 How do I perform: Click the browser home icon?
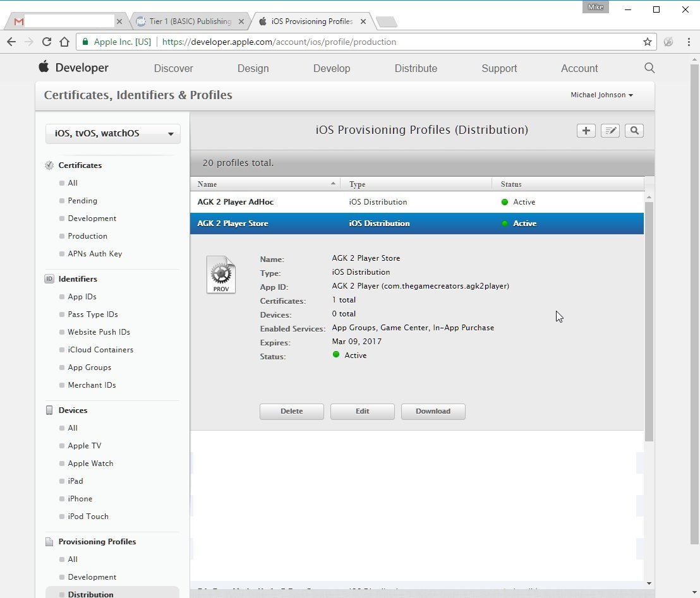(x=64, y=42)
